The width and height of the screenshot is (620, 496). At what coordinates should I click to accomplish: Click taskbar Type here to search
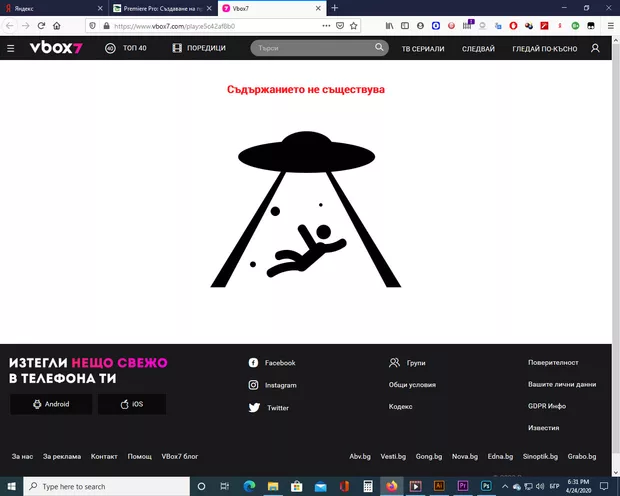coord(107,486)
